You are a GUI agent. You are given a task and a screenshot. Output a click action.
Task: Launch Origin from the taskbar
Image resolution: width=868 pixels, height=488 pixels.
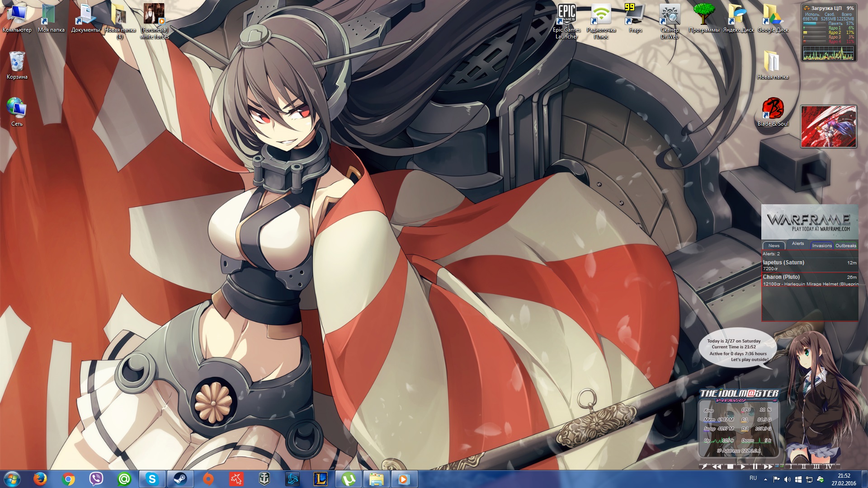click(x=208, y=479)
